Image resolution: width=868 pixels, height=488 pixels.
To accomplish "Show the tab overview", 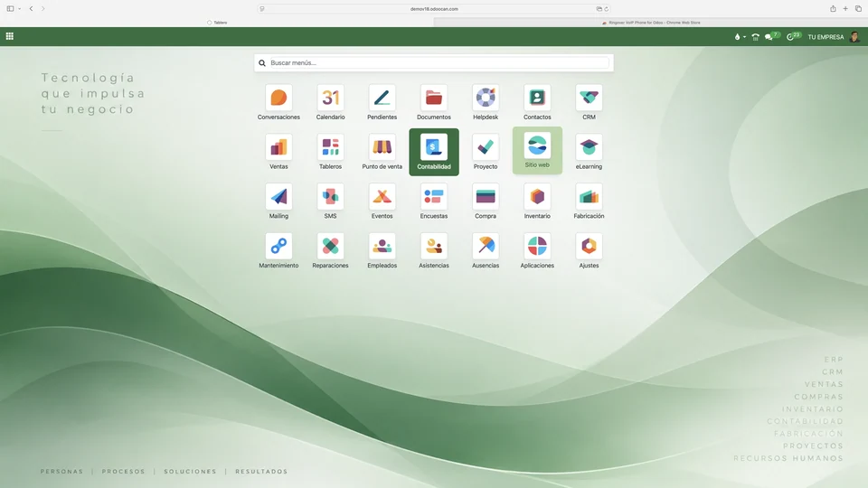I will (x=858, y=9).
